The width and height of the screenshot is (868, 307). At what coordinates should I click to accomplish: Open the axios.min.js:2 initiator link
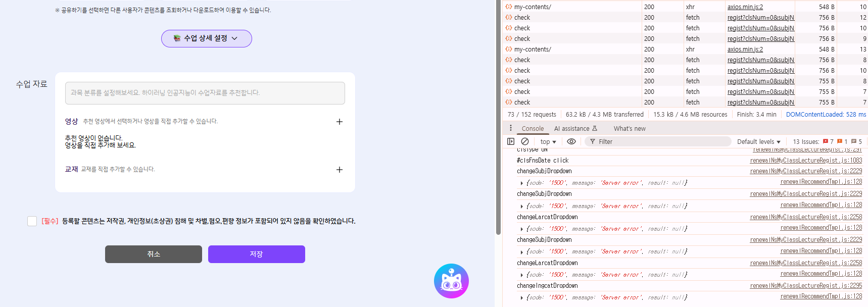(745, 7)
